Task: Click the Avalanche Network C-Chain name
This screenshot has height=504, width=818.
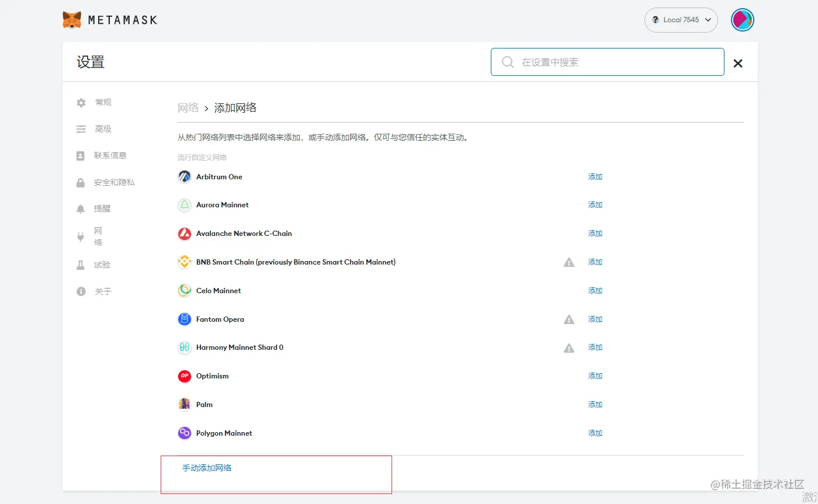Action: point(244,234)
